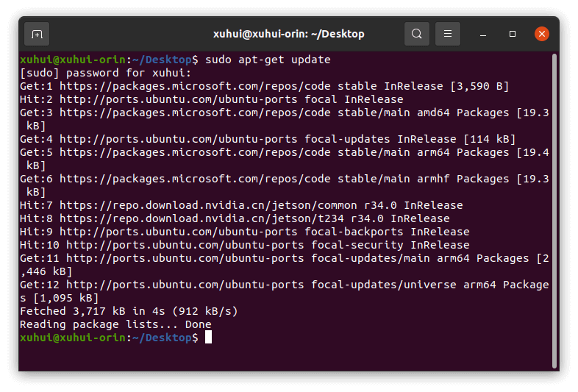The height and width of the screenshot is (392, 578).
Task: Click the packages.microsoft.com URL on Get:1 line
Action: point(195,86)
